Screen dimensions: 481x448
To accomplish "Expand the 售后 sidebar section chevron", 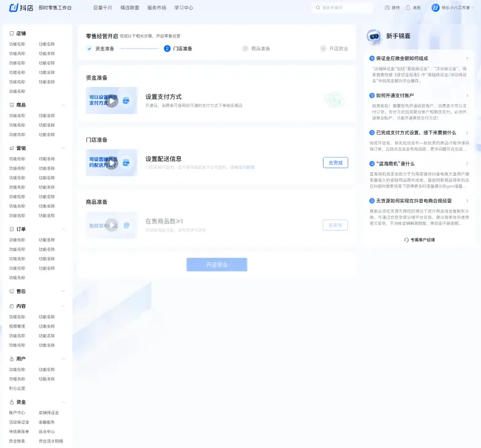I will tap(63, 291).
